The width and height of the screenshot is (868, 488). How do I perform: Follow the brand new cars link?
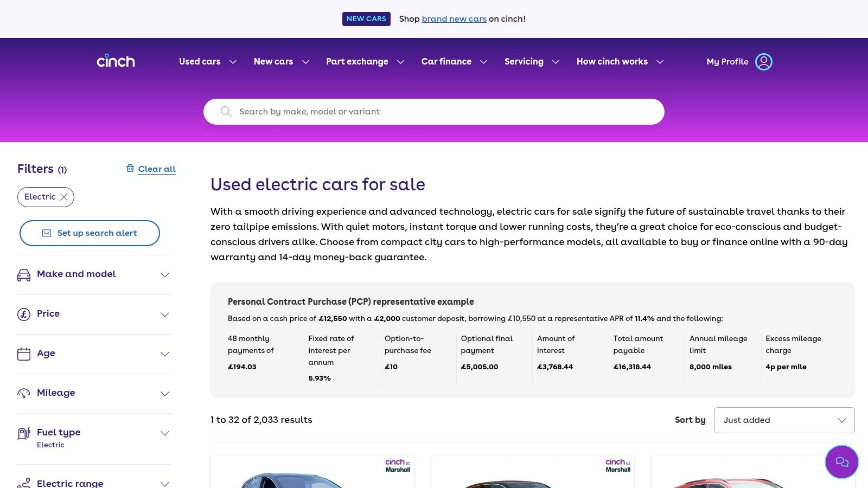[454, 19]
